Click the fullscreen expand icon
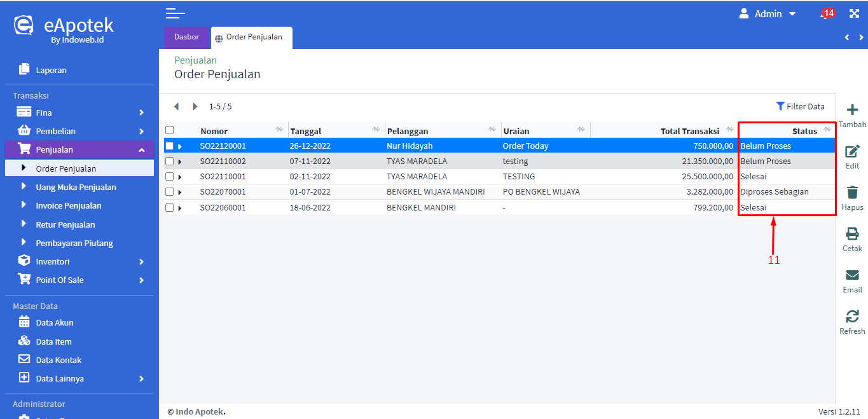This screenshot has height=419, width=868. click(x=854, y=13)
